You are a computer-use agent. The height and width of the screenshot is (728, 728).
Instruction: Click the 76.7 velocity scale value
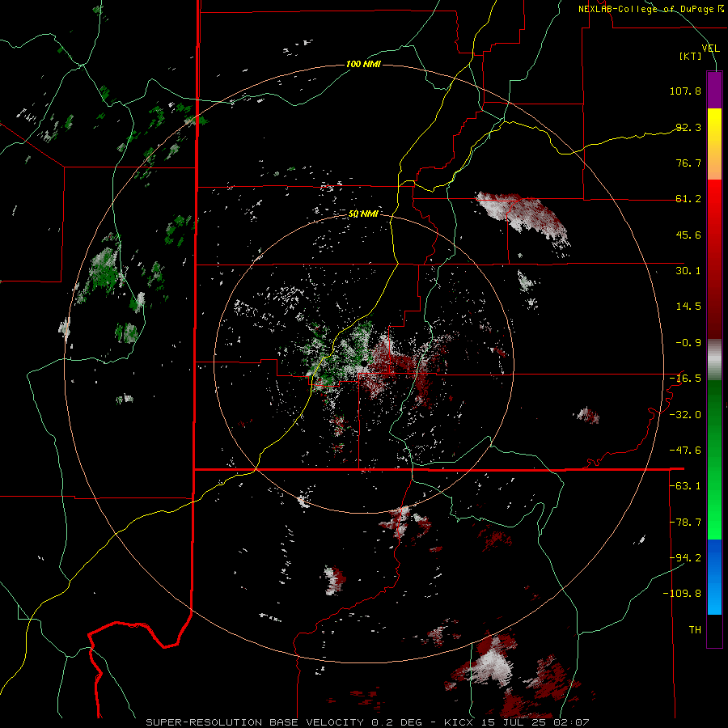[688, 163]
